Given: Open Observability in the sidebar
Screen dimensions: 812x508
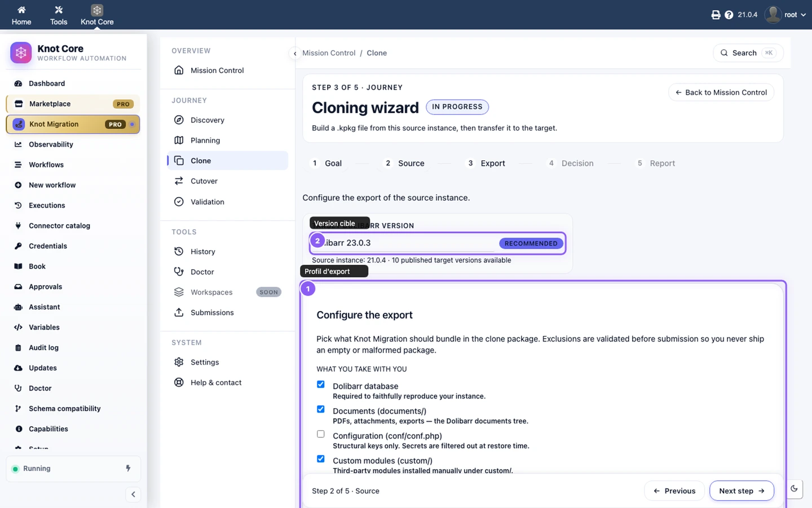Looking at the screenshot, I should point(73,144).
